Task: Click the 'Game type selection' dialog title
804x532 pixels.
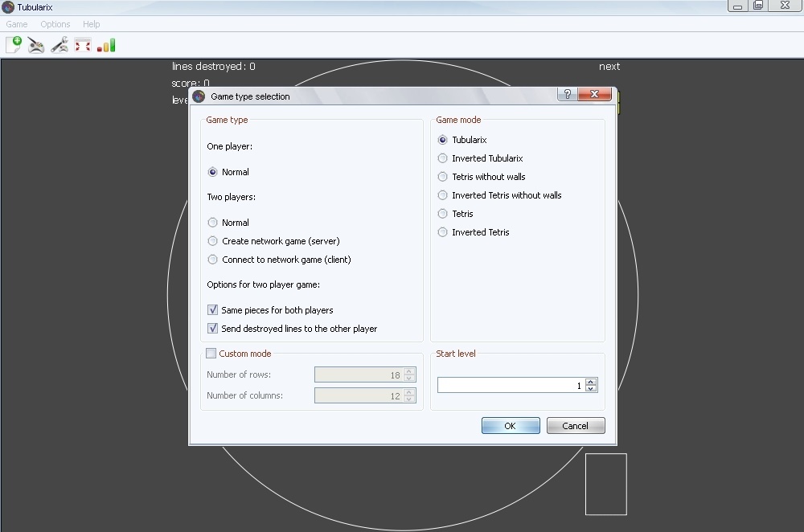Action: [250, 96]
